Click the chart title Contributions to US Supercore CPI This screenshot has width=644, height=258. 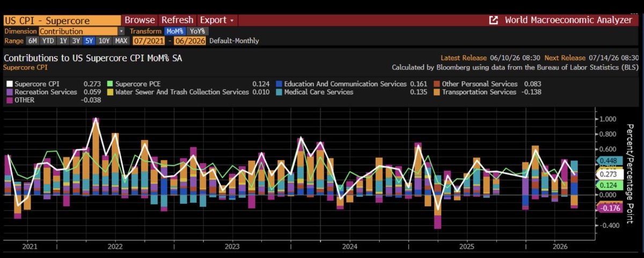pyautogui.click(x=93, y=58)
